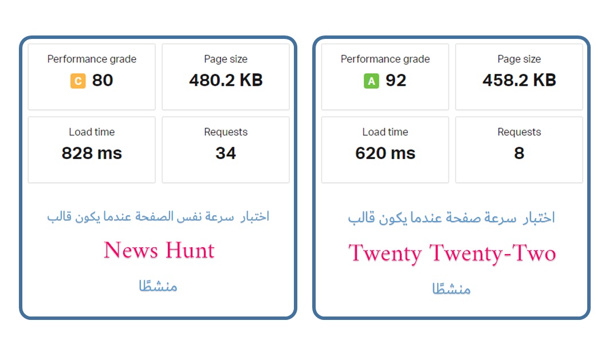Click the orange C grade badge
Image resolution: width=613 pixels, height=364 pixels.
(x=78, y=81)
